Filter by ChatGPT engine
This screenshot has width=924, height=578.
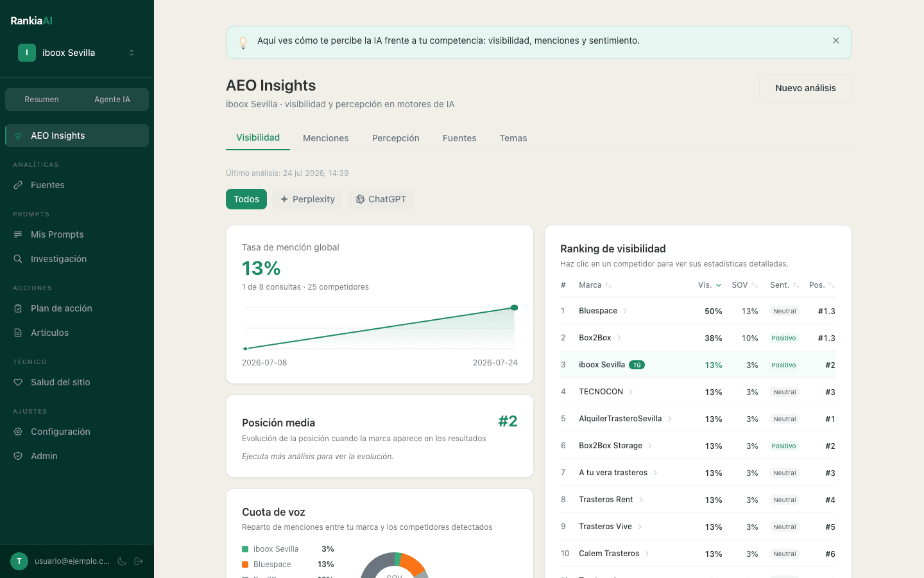click(381, 199)
